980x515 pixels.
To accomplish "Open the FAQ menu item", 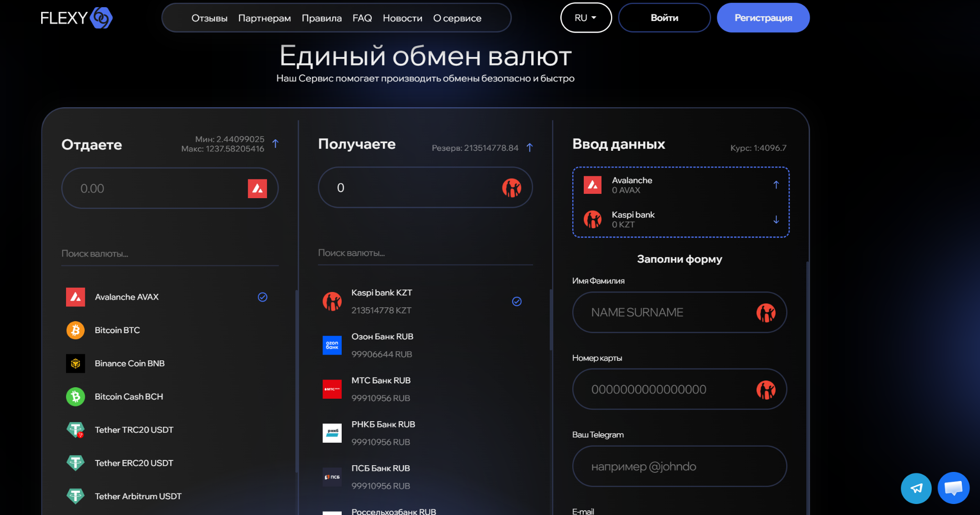I will pos(362,18).
